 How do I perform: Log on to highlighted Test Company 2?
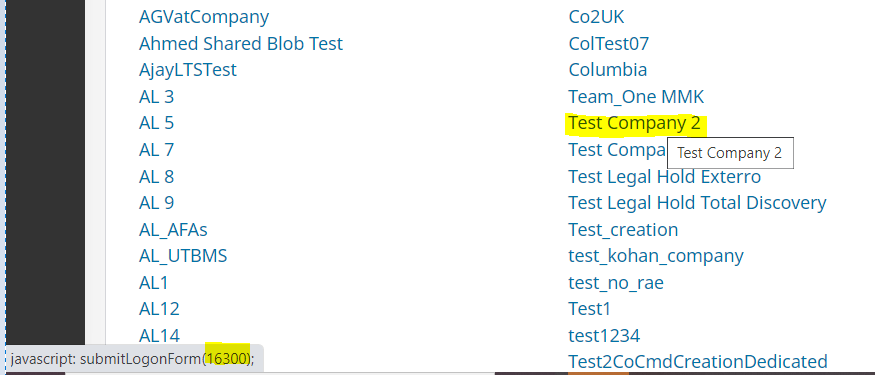coord(634,123)
